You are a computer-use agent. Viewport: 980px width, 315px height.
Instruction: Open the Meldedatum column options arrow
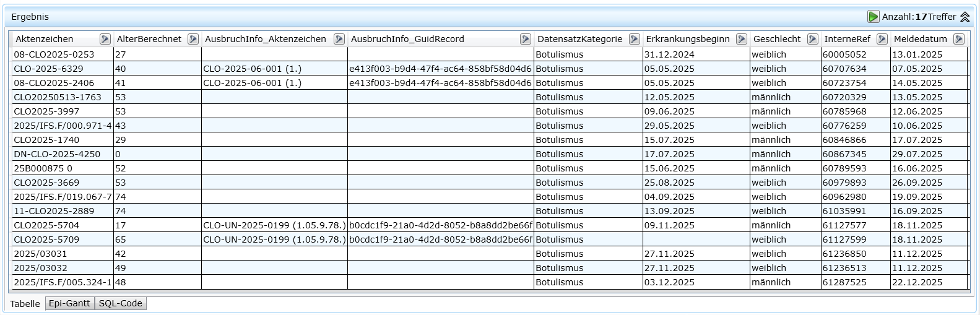[x=958, y=39]
